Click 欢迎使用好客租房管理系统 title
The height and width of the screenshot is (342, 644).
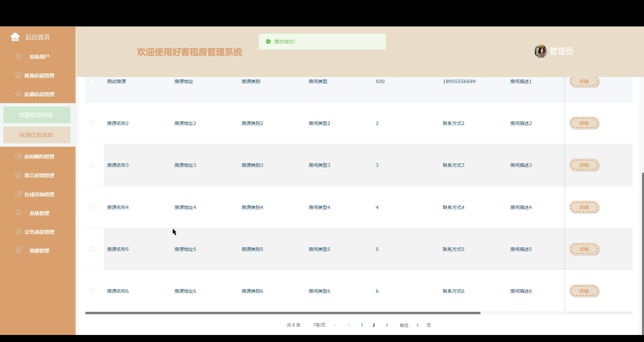[x=189, y=52]
